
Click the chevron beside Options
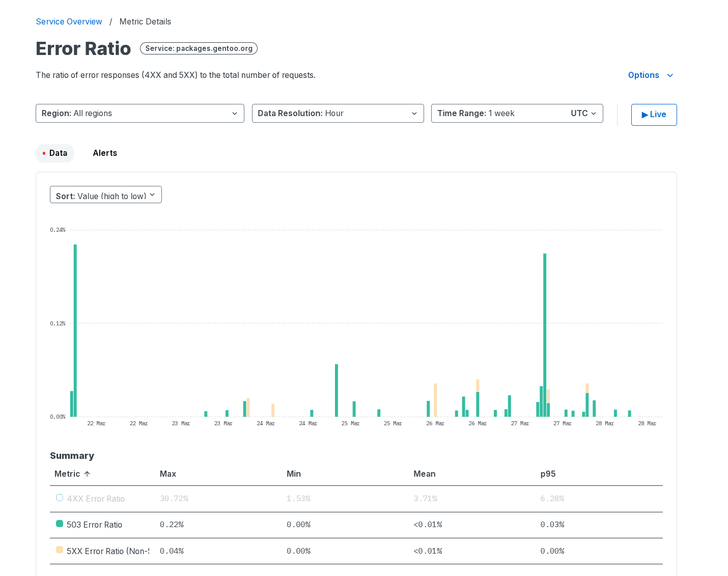(x=670, y=75)
